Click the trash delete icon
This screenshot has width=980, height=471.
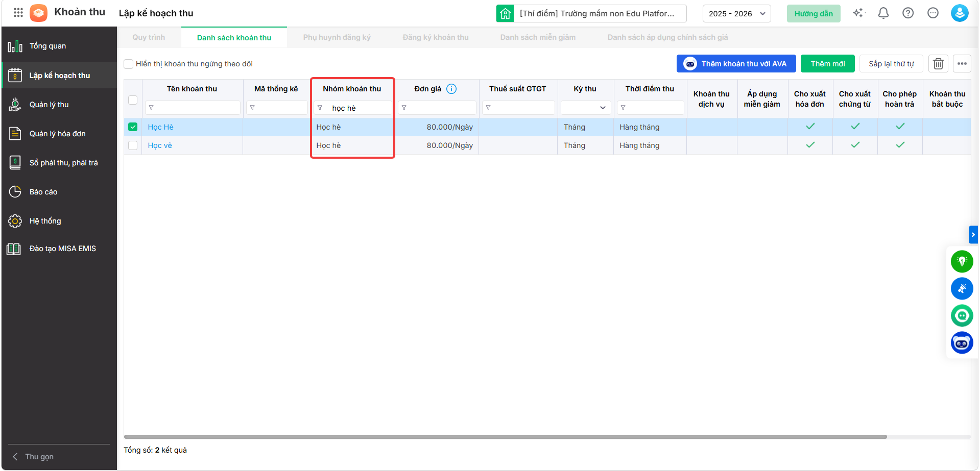tap(938, 64)
